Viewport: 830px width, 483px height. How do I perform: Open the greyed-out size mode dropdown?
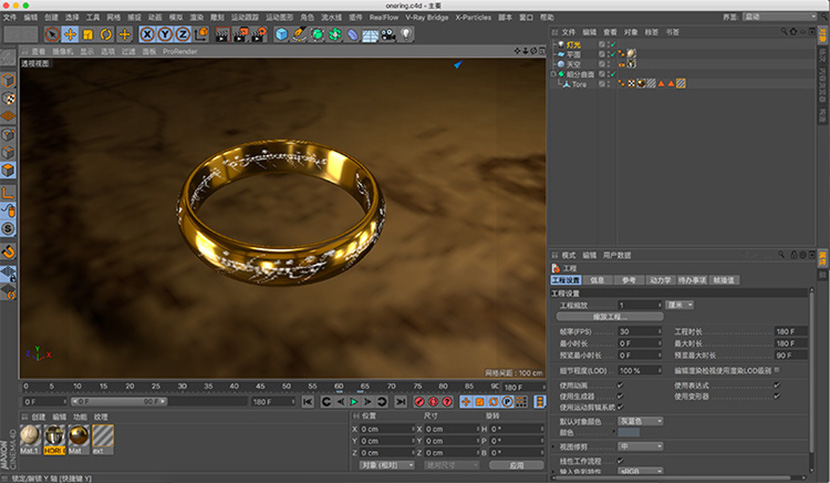point(452,465)
